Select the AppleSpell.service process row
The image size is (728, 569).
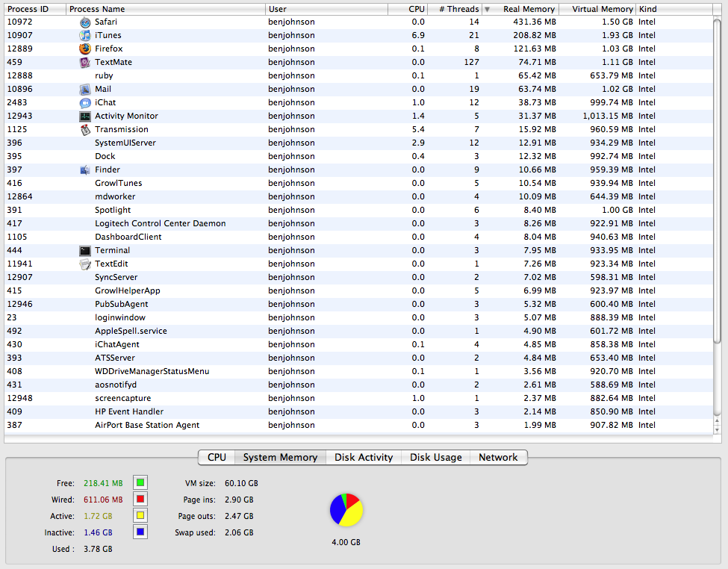tap(358, 332)
